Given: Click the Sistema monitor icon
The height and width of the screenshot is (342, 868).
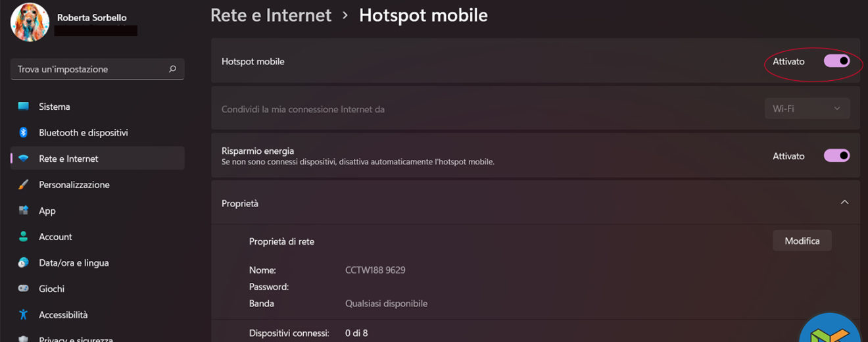Looking at the screenshot, I should click(24, 107).
